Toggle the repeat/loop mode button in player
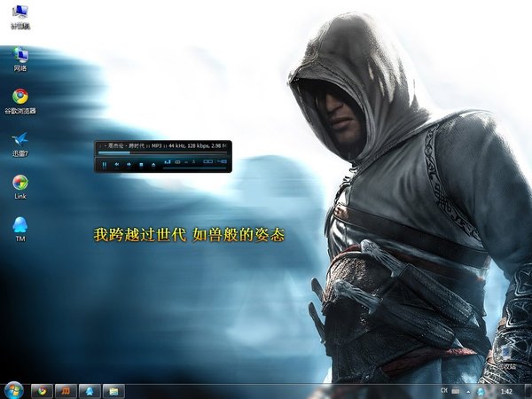Image resolution: width=532 pixels, height=399 pixels. point(178,162)
